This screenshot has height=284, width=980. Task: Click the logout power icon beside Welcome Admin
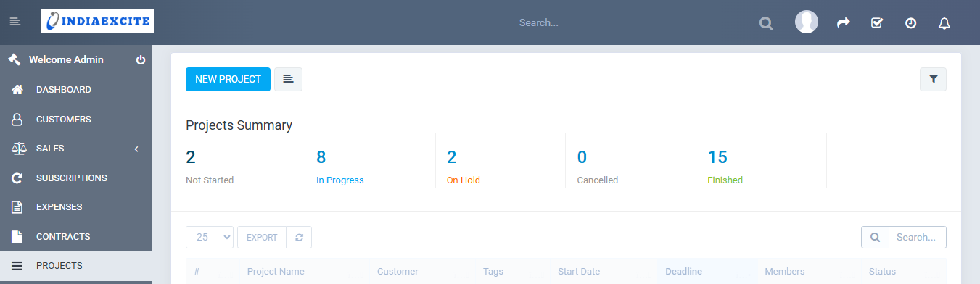[x=141, y=60]
